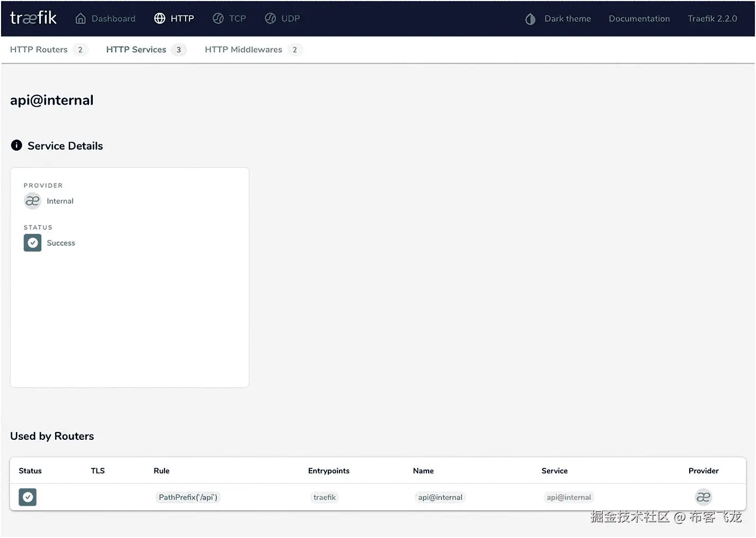Click the STATUS field label in card

pos(38,227)
